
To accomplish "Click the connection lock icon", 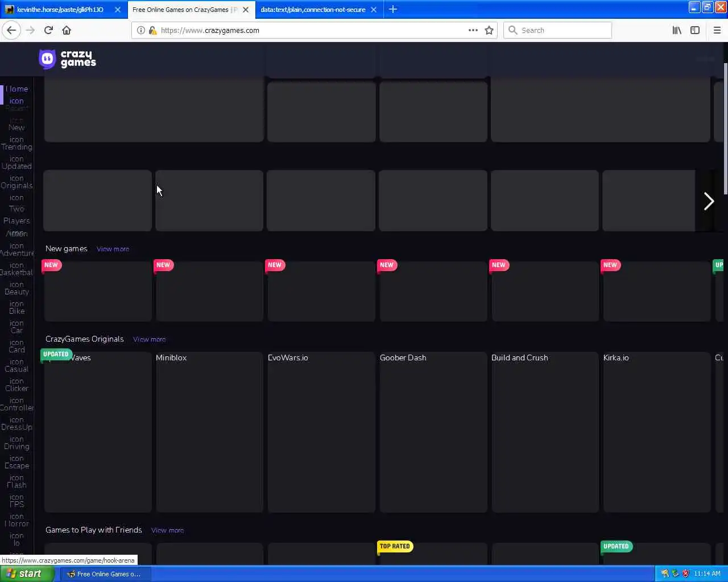I will point(152,30).
